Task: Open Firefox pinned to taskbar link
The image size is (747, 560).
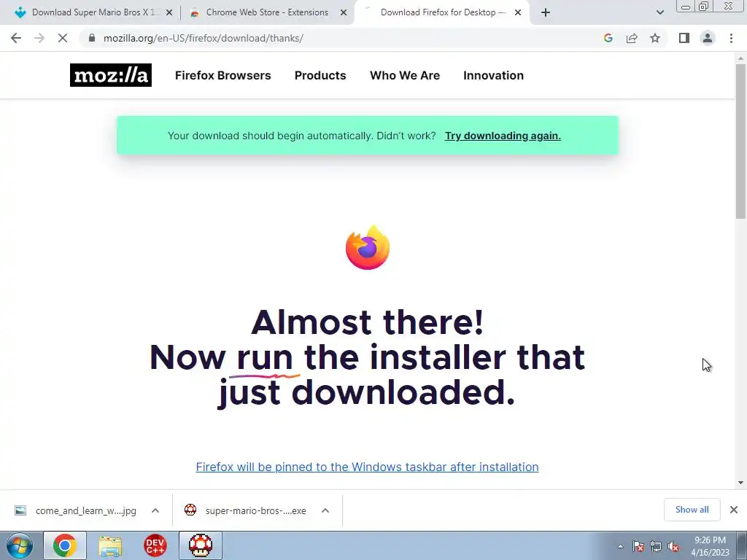Action: click(x=368, y=467)
